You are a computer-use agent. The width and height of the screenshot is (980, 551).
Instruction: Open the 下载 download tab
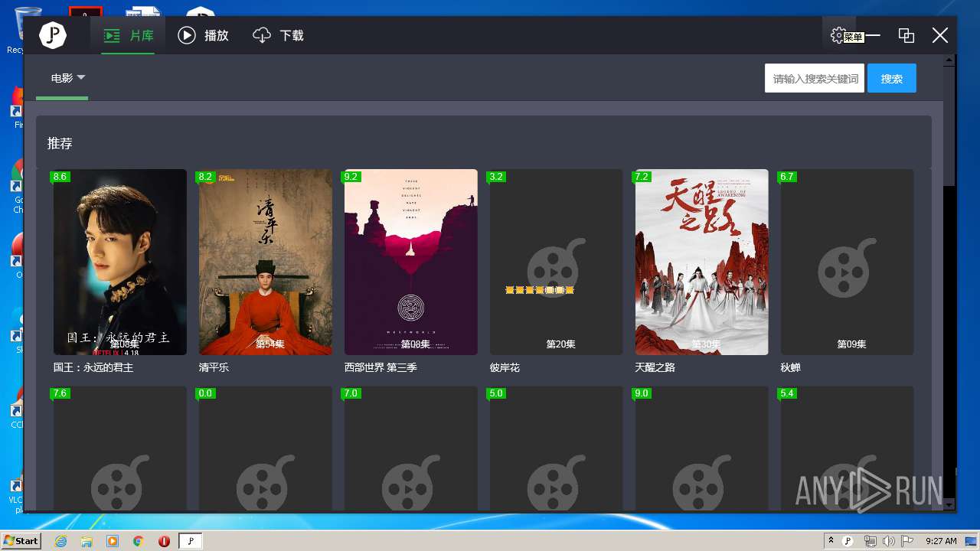click(279, 36)
